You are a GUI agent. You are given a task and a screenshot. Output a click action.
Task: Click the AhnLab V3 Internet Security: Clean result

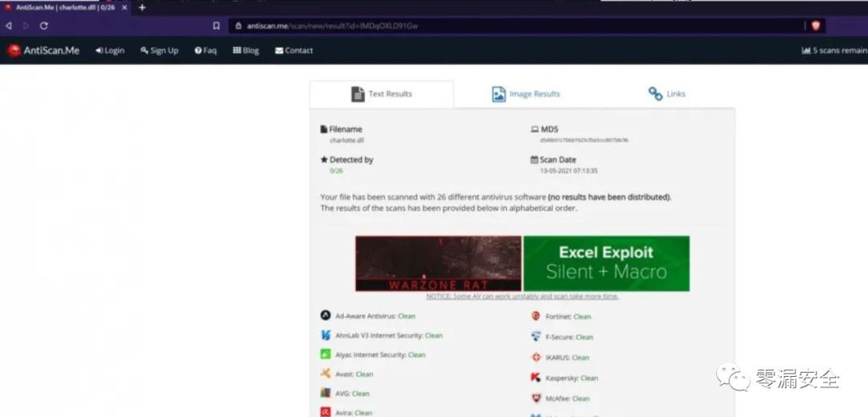tap(389, 336)
